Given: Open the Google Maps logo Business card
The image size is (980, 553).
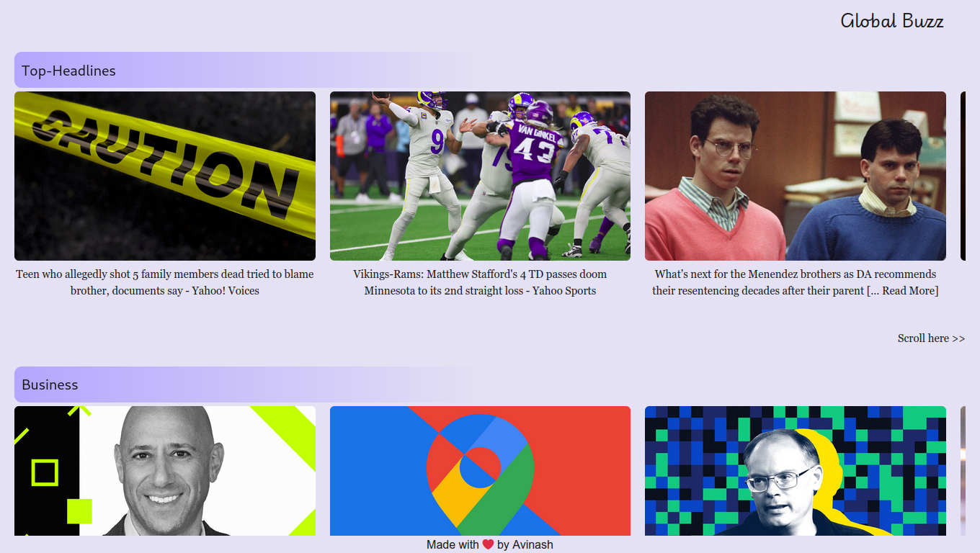Looking at the screenshot, I should [480, 471].
